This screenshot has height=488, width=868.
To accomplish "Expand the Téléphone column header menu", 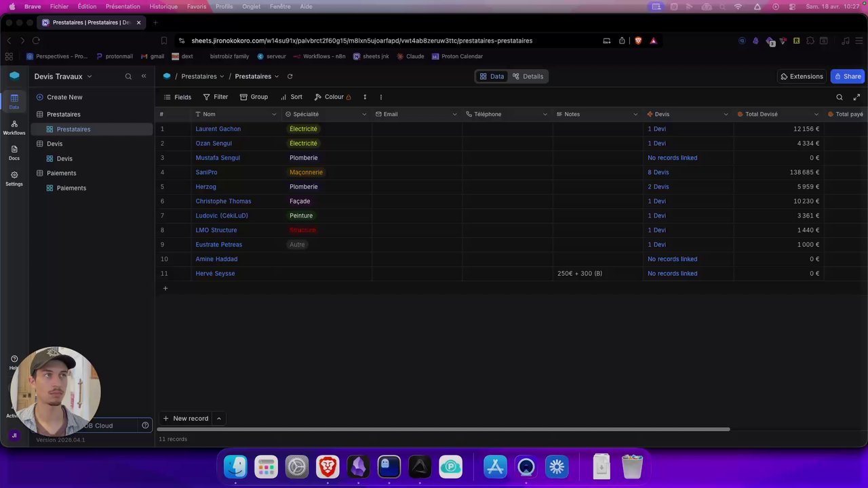I will [545, 115].
